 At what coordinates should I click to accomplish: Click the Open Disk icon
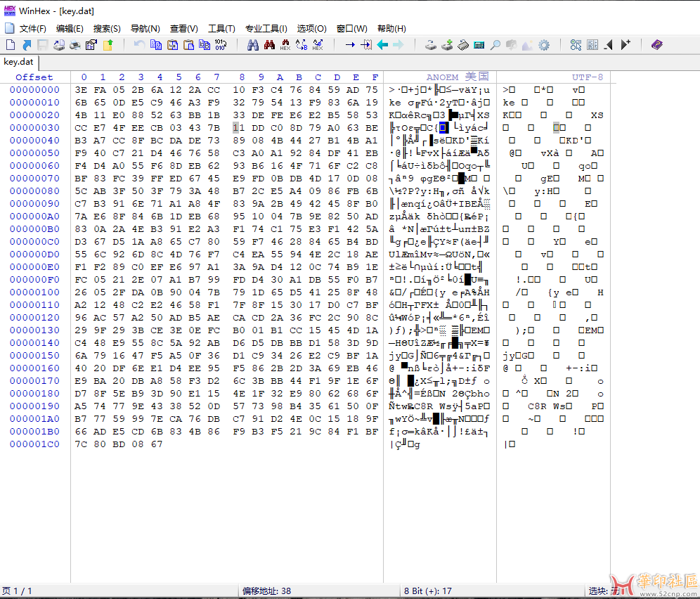(x=431, y=45)
